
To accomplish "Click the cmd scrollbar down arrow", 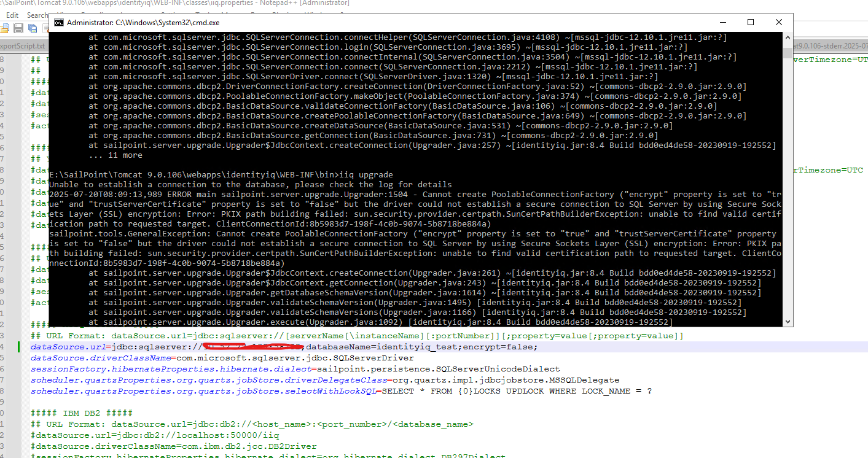I will click(788, 321).
